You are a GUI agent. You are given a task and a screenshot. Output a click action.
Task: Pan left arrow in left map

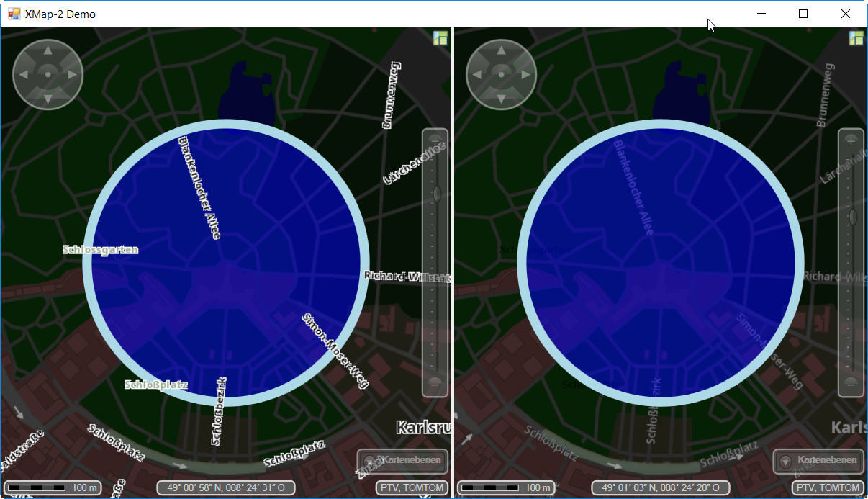click(24, 75)
